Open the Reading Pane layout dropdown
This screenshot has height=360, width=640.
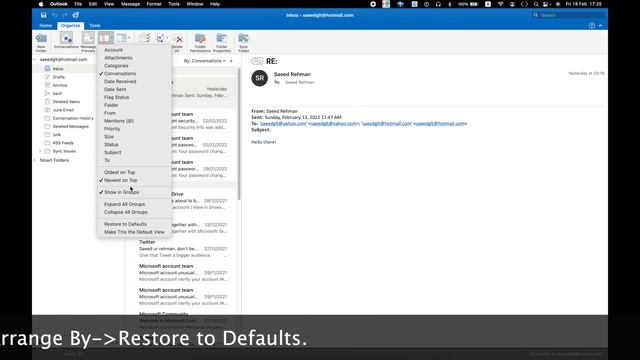123,38
